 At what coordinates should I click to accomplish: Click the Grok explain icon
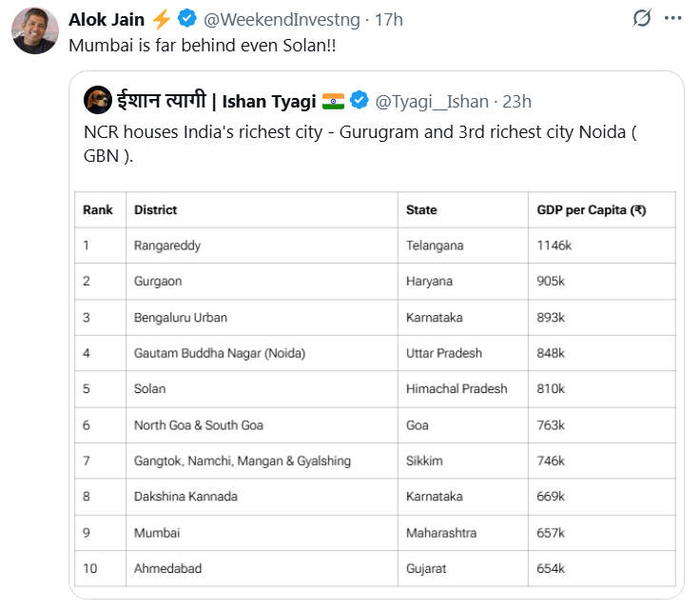coord(642,18)
